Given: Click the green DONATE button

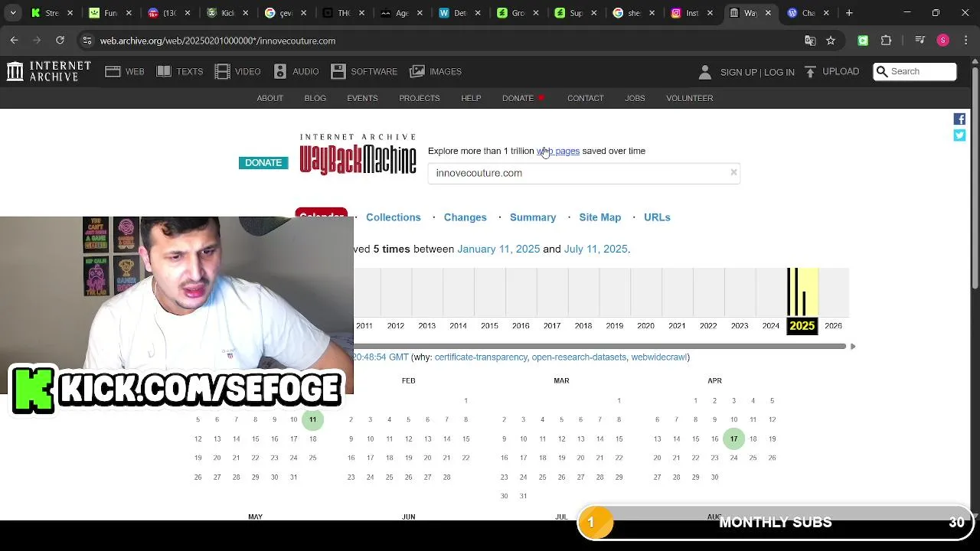Looking at the screenshot, I should [x=263, y=162].
